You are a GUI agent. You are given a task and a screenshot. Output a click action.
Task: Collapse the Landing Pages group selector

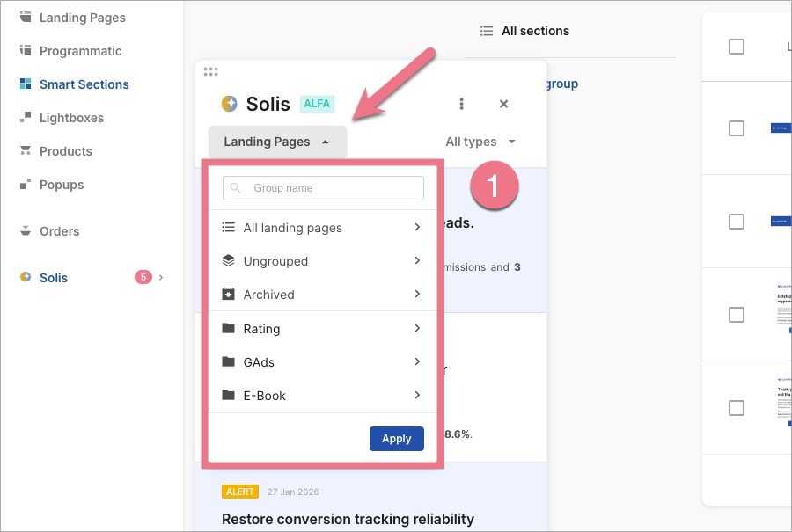pyautogui.click(x=277, y=141)
